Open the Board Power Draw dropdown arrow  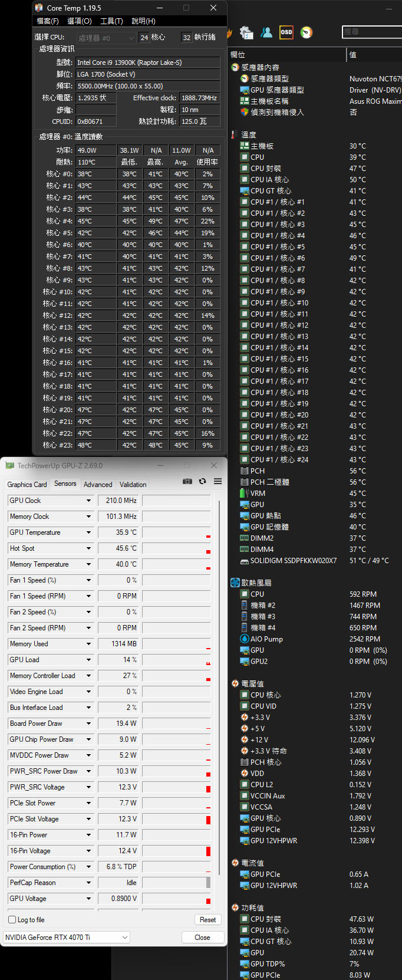(x=89, y=724)
